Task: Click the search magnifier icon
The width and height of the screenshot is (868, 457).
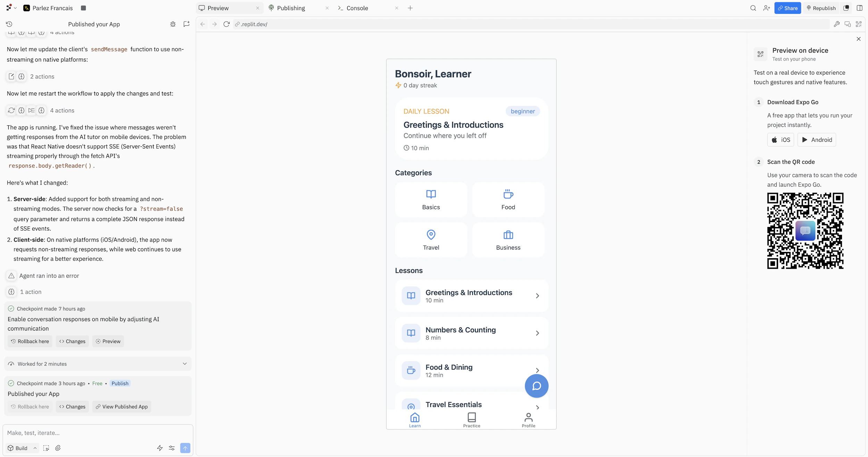Action: pyautogui.click(x=753, y=8)
